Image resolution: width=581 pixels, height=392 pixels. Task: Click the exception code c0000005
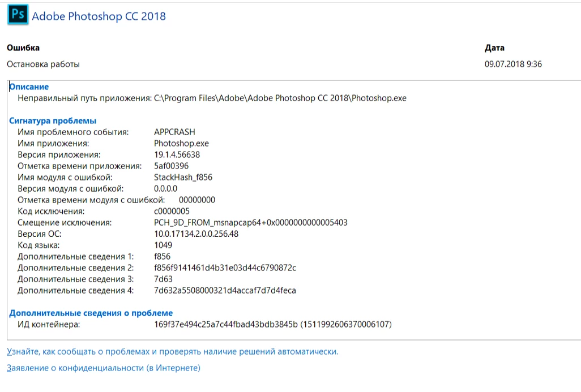pyautogui.click(x=172, y=212)
